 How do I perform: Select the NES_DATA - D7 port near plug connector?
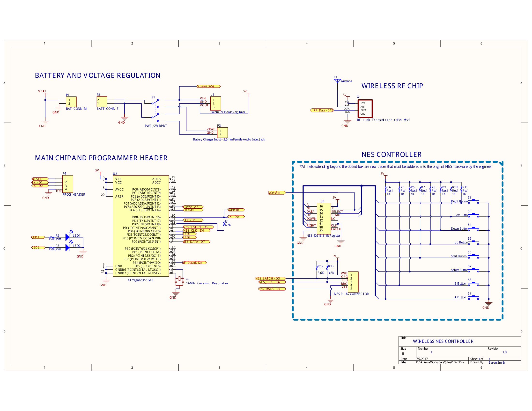click(x=272, y=289)
